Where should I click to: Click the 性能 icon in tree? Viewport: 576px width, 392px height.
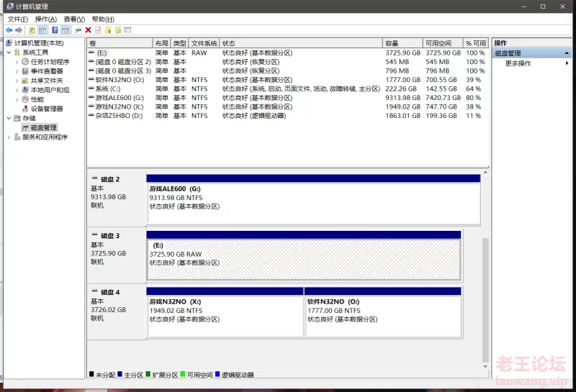click(25, 99)
